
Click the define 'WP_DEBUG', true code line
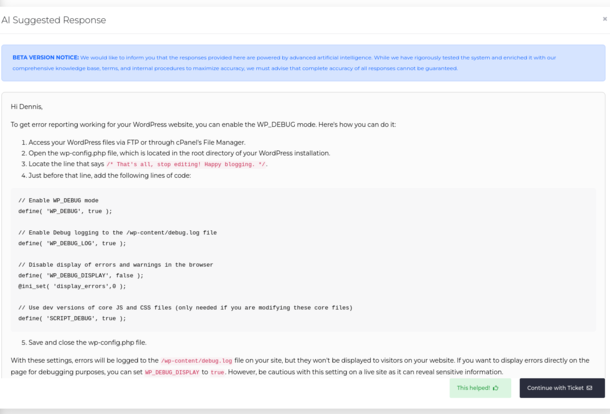(x=65, y=211)
